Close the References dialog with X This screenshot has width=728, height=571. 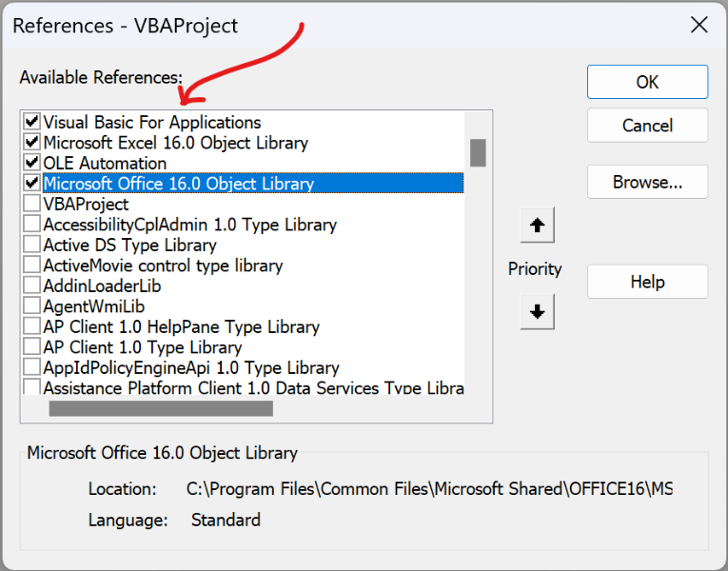698,25
